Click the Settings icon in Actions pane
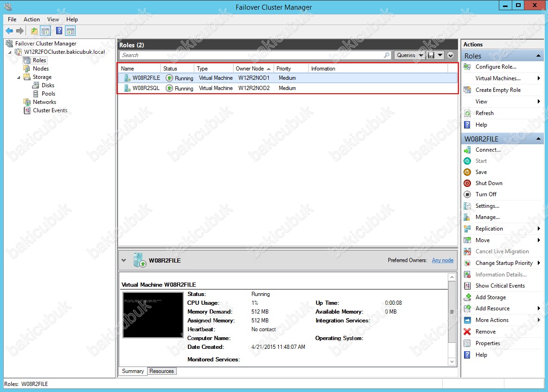The width and height of the screenshot is (548, 392). pos(467,206)
